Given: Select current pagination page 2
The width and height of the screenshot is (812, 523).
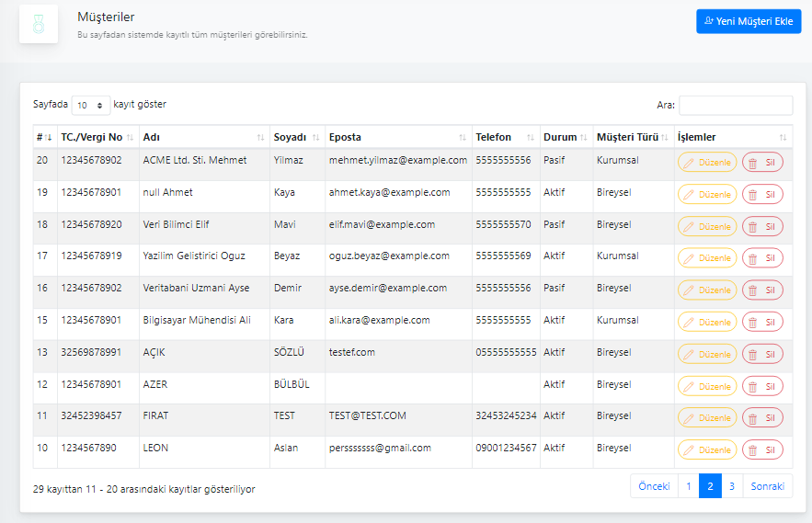Looking at the screenshot, I should pos(710,486).
